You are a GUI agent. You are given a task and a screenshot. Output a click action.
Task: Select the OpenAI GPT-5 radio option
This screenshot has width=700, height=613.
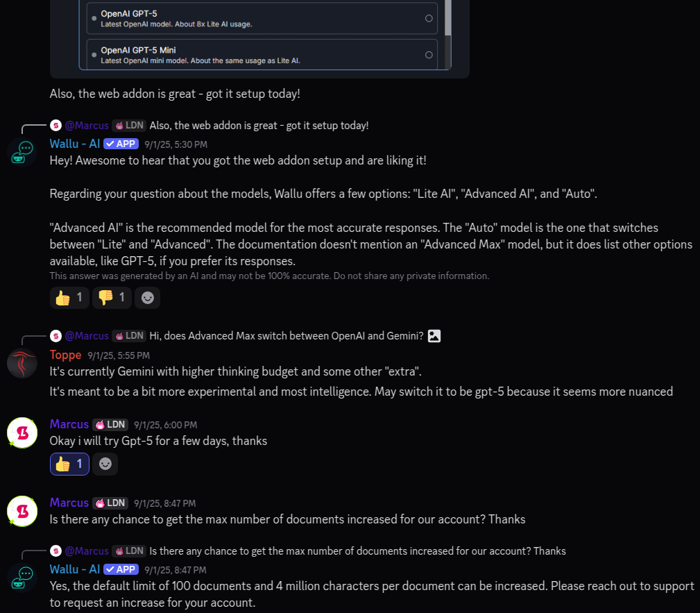[x=429, y=18]
